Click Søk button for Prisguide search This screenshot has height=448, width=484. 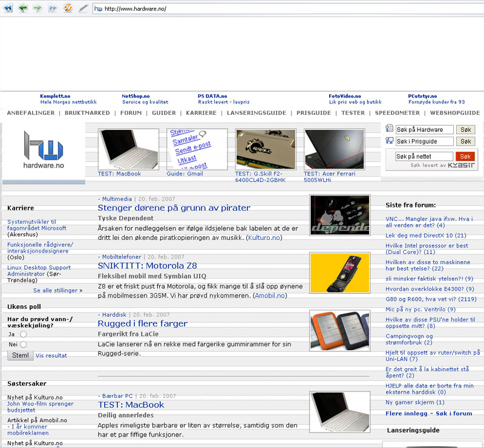point(465,141)
